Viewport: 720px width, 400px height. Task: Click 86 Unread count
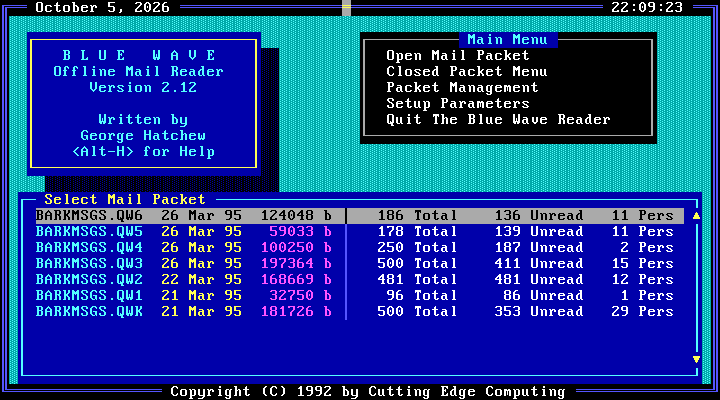point(544,296)
